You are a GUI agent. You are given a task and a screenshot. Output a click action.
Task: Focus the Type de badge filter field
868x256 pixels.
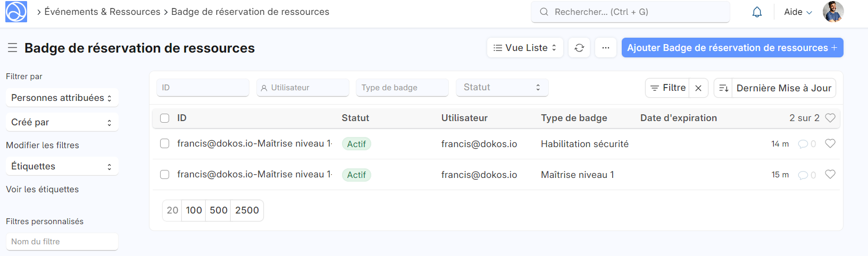pos(402,88)
